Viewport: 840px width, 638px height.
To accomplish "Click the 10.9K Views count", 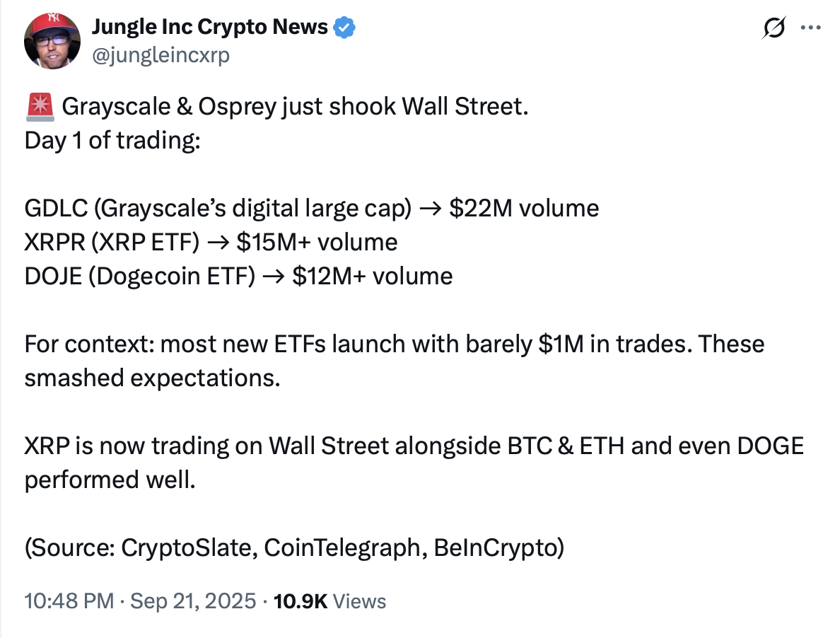I will pyautogui.click(x=329, y=601).
